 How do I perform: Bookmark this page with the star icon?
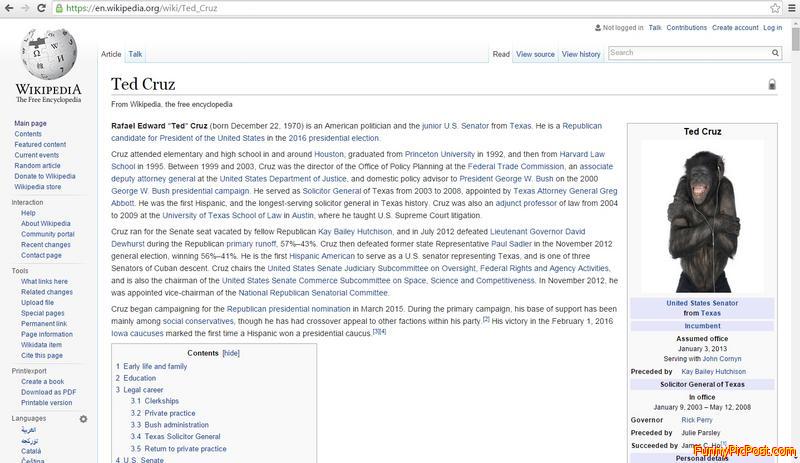tap(775, 8)
